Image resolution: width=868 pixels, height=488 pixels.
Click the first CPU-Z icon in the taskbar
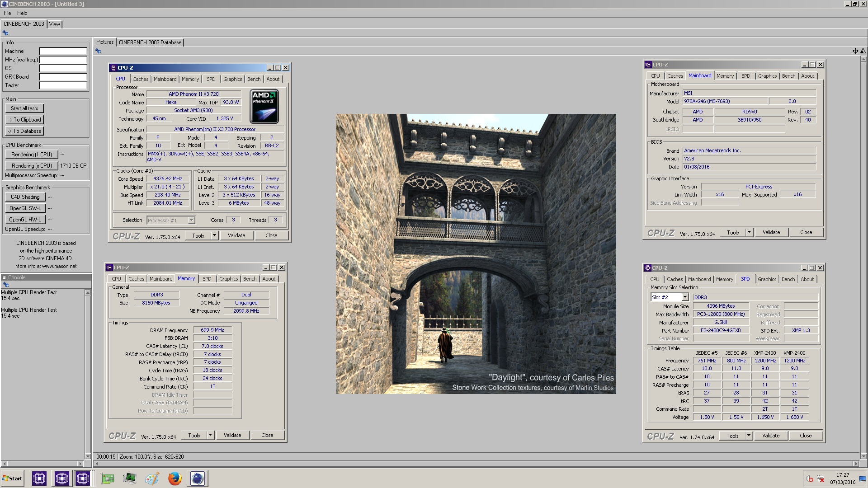pos(39,478)
